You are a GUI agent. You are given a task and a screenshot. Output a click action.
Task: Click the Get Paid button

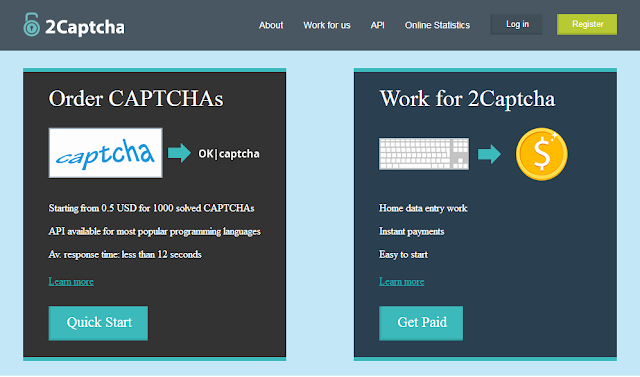(421, 323)
